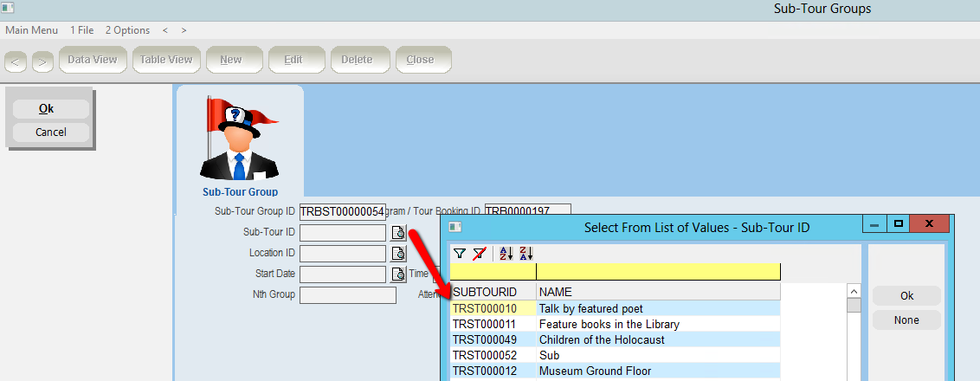Open the 2 Options menu
The width and height of the screenshot is (980, 381).
point(127,30)
